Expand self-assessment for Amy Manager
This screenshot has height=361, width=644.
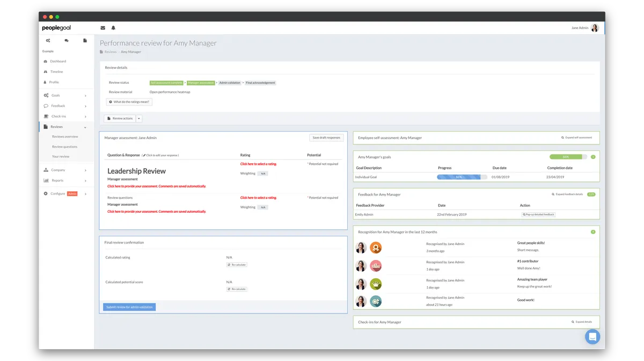click(x=577, y=138)
